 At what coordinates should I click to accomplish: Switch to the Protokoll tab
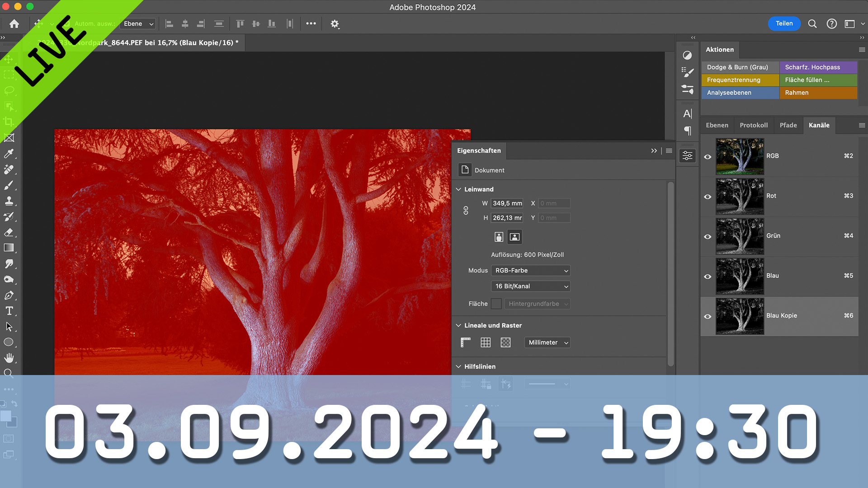coord(754,125)
